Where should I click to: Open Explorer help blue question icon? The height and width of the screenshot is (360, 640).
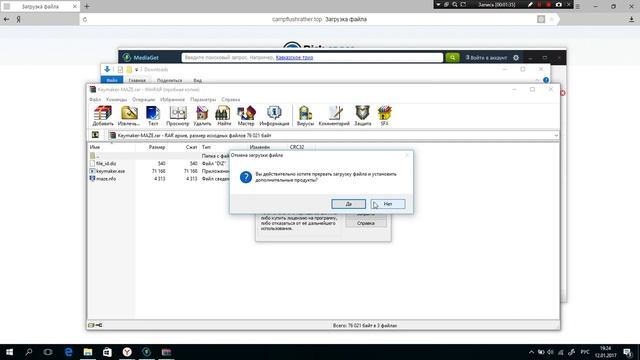click(x=546, y=80)
